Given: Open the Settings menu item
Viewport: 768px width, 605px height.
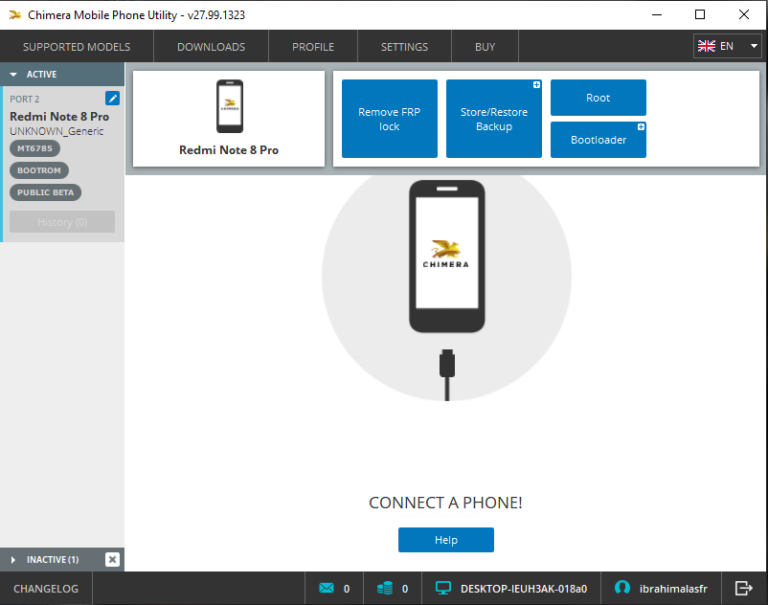Looking at the screenshot, I should click(404, 47).
